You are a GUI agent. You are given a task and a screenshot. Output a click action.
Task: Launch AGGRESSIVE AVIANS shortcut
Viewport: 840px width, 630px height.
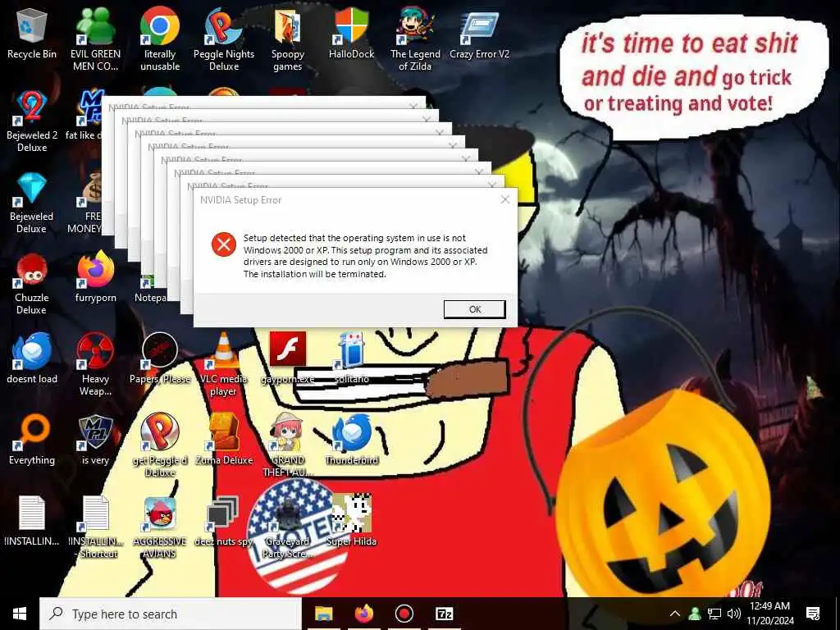[160, 527]
